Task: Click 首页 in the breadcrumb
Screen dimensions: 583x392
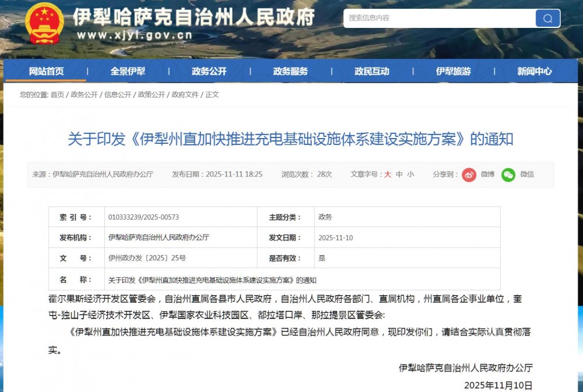Action: 57,95
